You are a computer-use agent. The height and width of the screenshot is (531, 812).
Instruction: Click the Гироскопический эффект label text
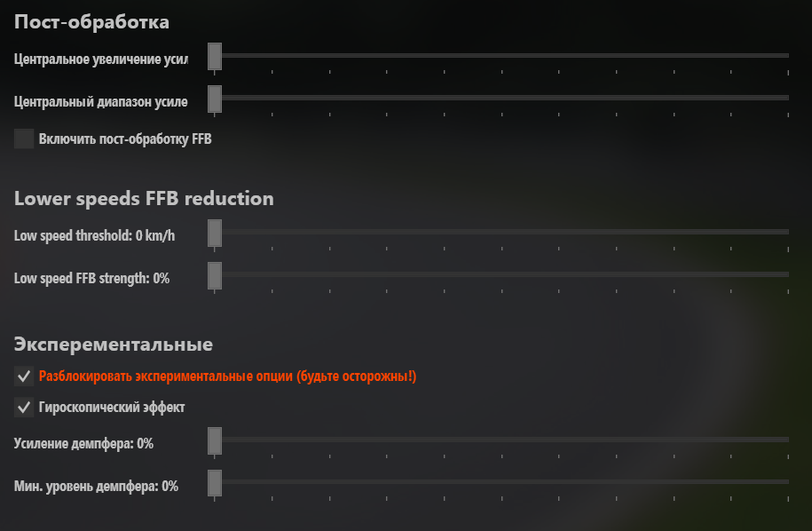(112, 407)
